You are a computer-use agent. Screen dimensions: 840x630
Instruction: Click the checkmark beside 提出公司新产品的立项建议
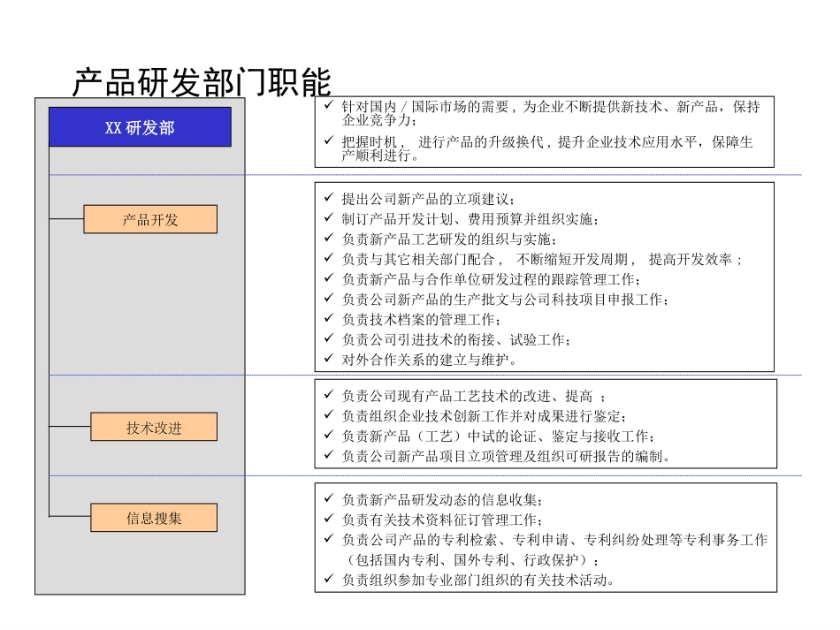click(x=328, y=198)
